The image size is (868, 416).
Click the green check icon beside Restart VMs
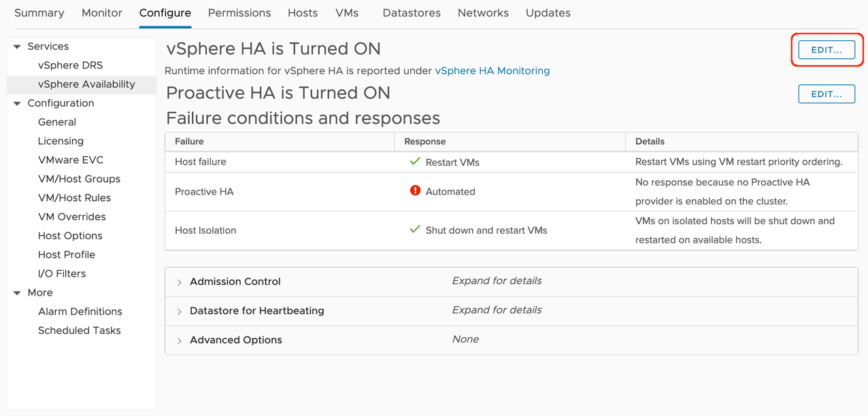415,162
